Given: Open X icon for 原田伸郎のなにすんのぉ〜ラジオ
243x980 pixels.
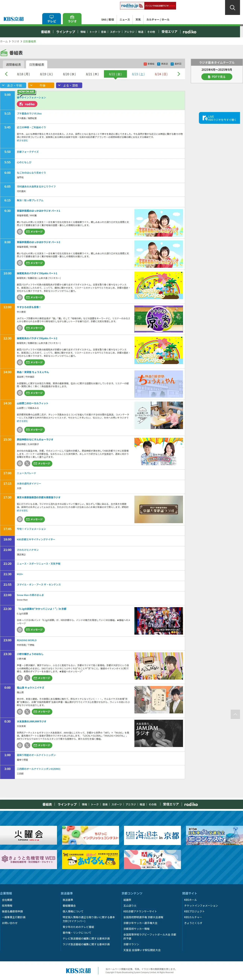Looking at the screenshot, I should 27,463.
